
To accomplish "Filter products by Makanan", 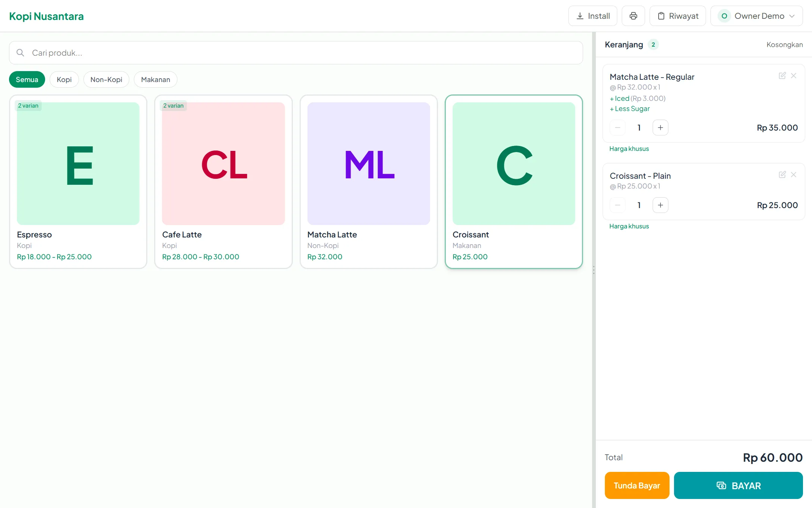I will pos(156,79).
